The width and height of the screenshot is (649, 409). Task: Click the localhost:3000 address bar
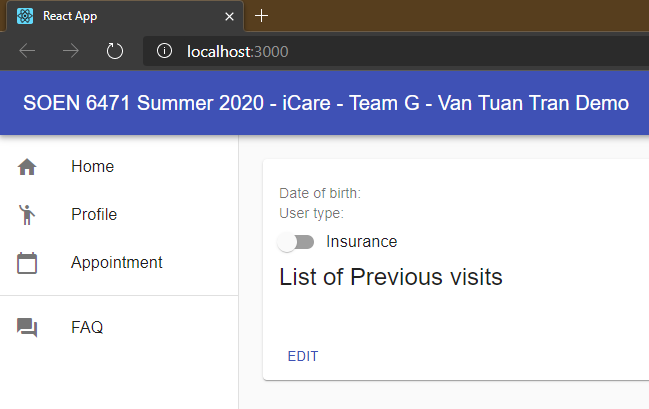pos(396,51)
